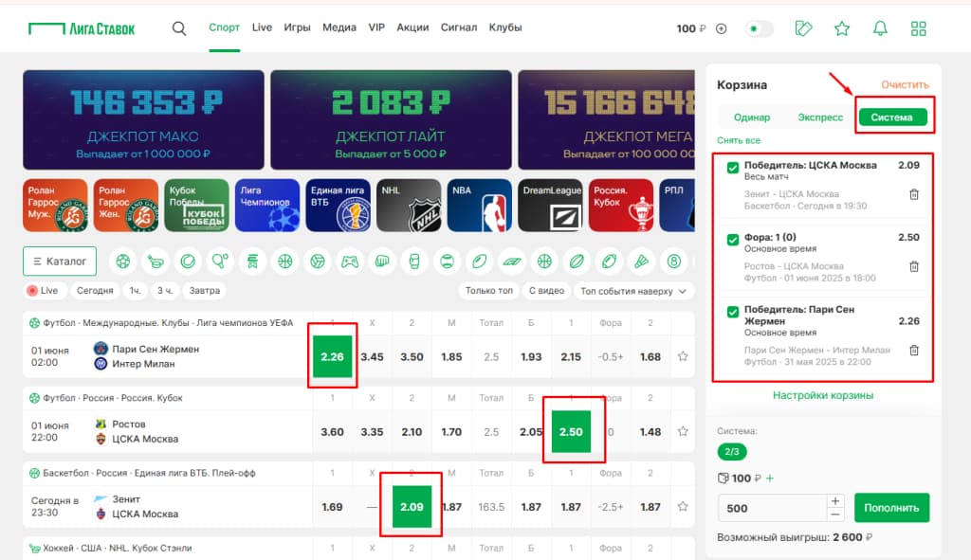Open favorites star in the header
The image size is (971, 560).
(842, 28)
